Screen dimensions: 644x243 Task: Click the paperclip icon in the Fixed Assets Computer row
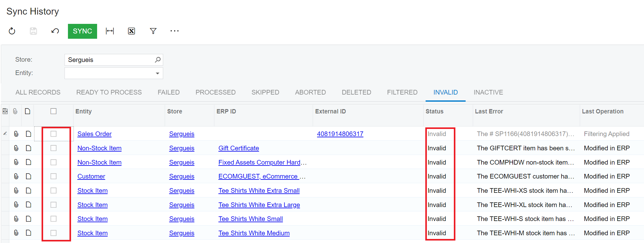[16, 162]
